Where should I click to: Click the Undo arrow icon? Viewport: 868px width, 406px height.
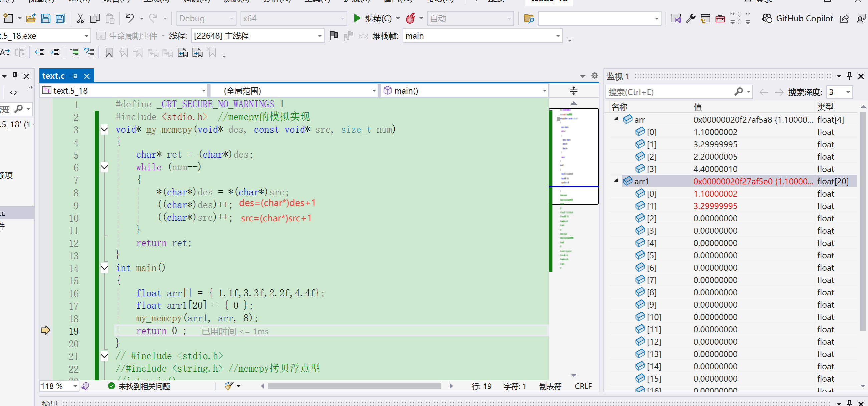pos(129,18)
